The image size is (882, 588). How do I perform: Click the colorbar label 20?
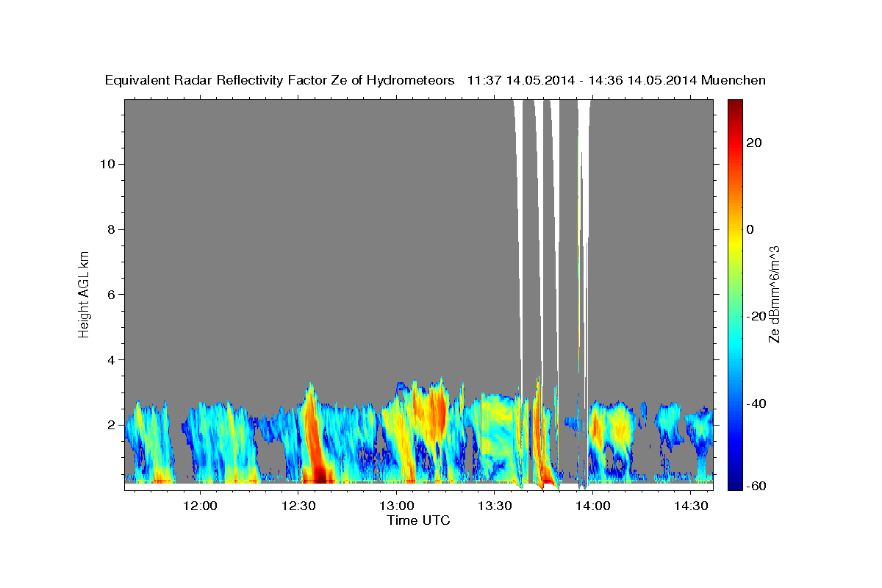tap(753, 142)
